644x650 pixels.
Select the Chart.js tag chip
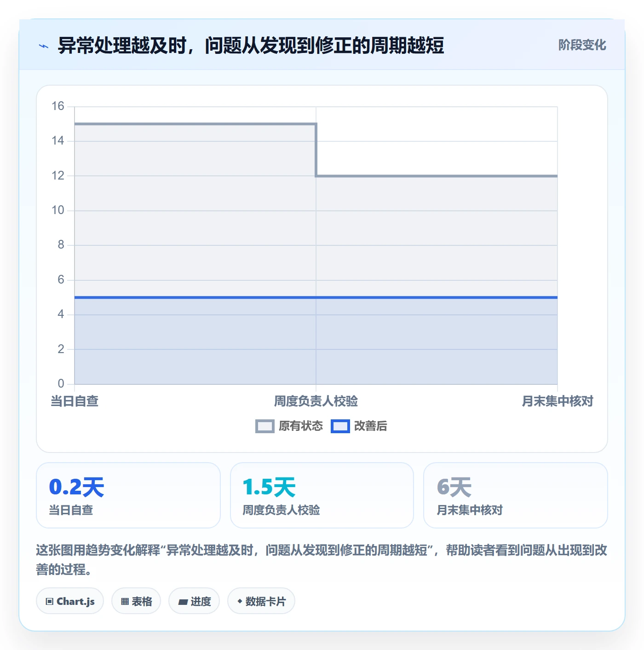(x=70, y=601)
